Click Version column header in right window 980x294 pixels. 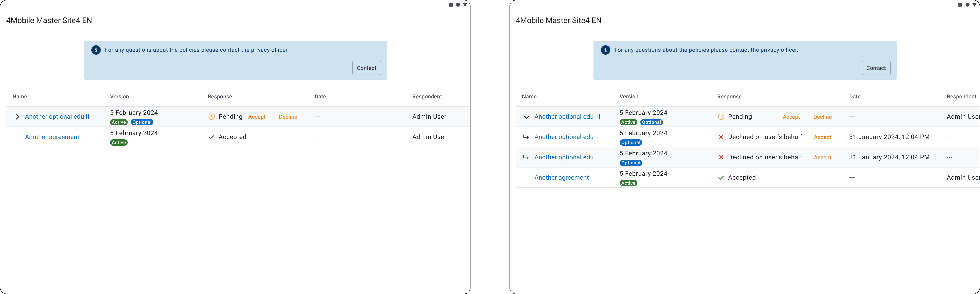click(629, 97)
